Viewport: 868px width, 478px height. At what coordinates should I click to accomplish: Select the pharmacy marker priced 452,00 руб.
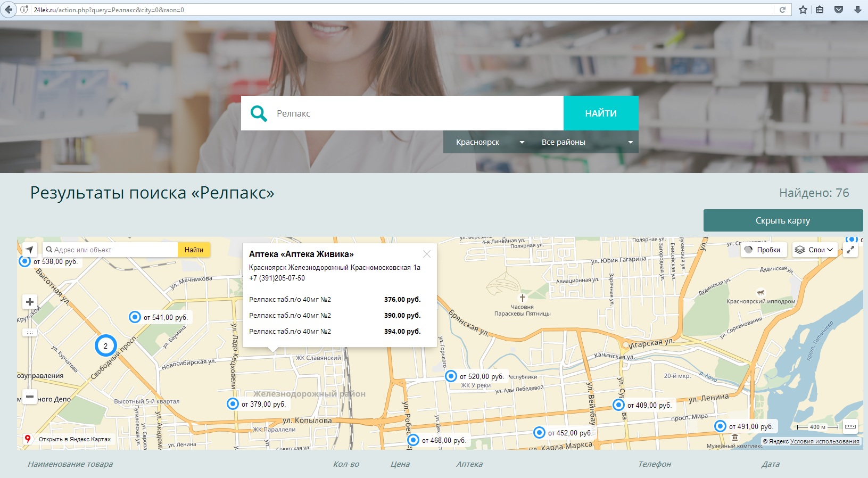coord(539,433)
